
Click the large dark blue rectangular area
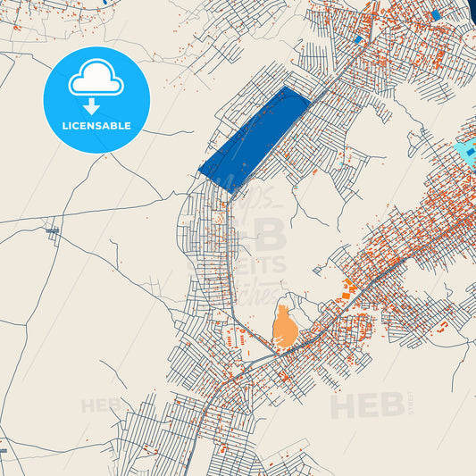(255, 140)
